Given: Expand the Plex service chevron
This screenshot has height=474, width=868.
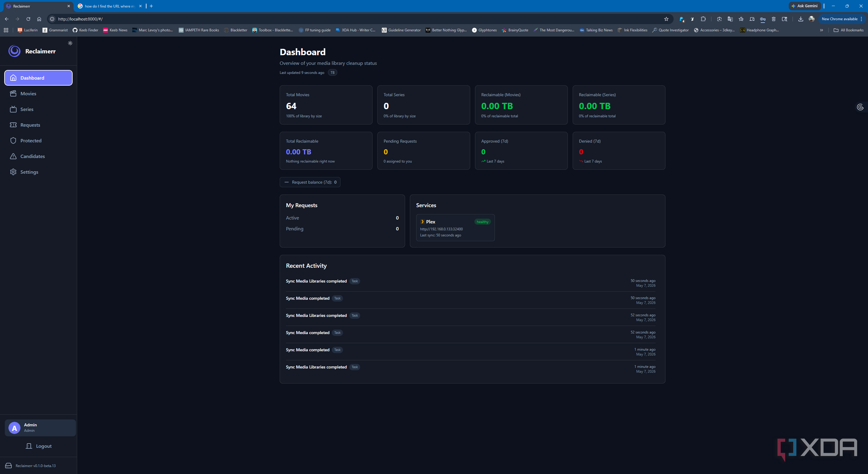Looking at the screenshot, I should 422,222.
